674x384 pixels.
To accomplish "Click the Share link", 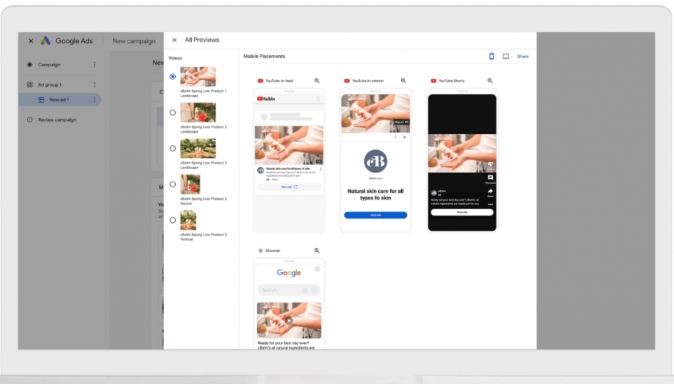I will click(523, 56).
